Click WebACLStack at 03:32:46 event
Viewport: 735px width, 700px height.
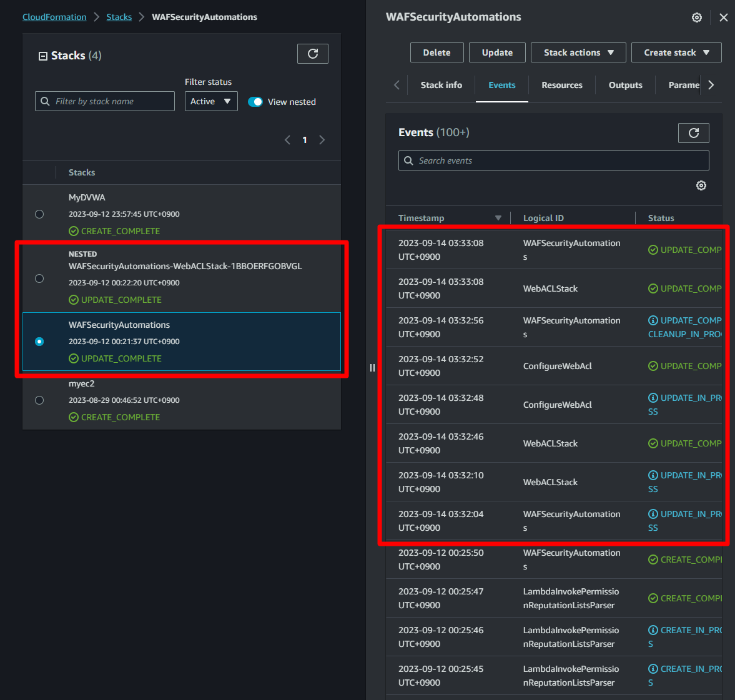[550, 443]
